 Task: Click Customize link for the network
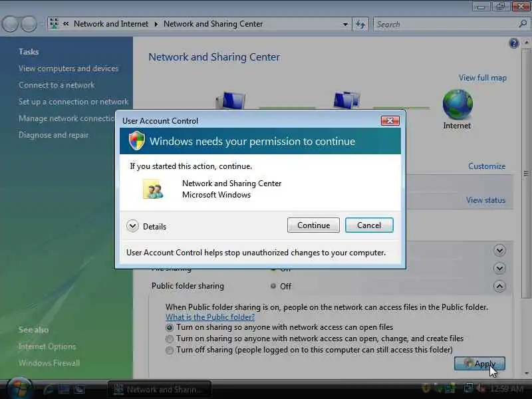(487, 166)
